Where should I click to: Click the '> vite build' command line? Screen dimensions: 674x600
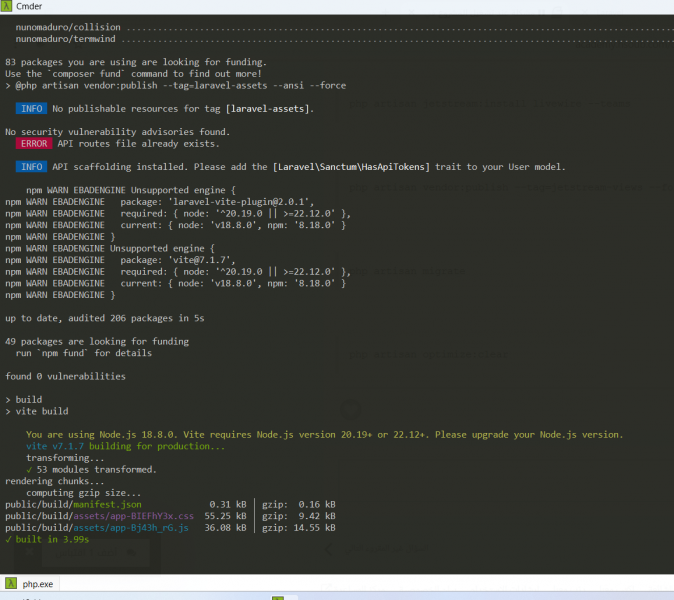tap(36, 412)
